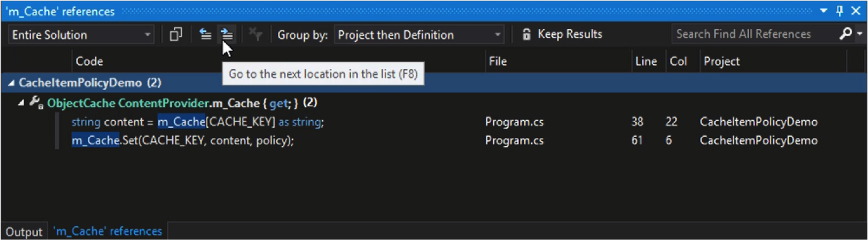
Task: Collapse the CacheItemPolicyDemo group
Action: (x=13, y=84)
